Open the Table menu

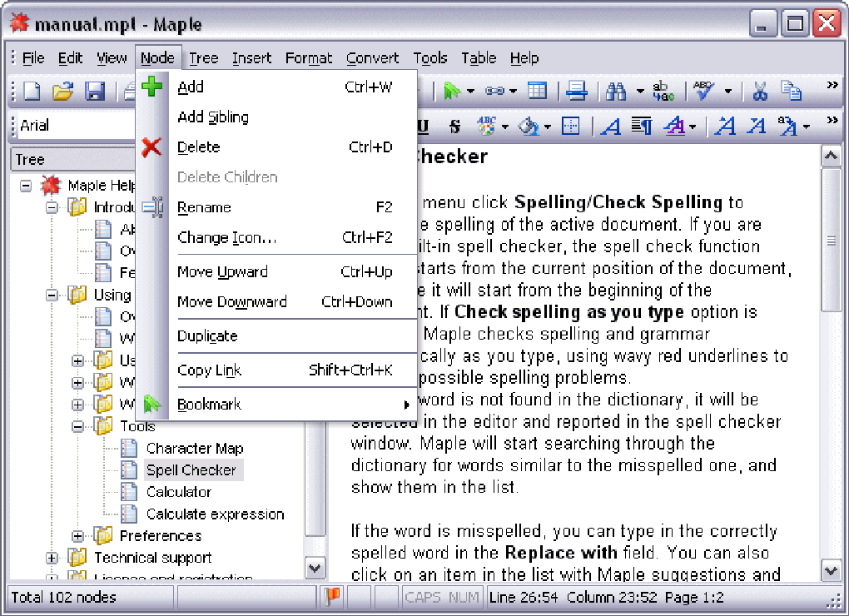479,58
